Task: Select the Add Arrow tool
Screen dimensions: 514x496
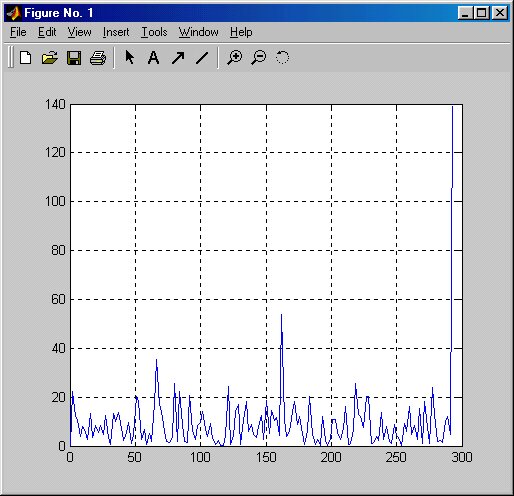Action: pos(178,58)
